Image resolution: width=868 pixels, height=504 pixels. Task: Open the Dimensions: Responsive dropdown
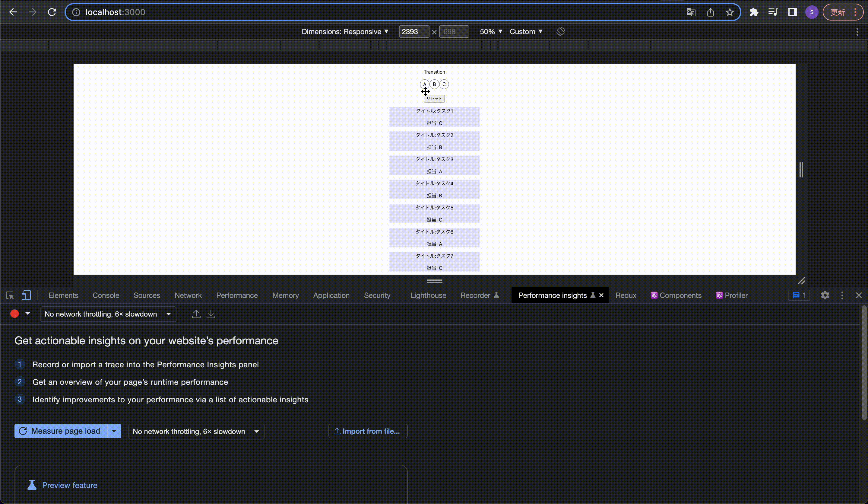[x=345, y=31]
